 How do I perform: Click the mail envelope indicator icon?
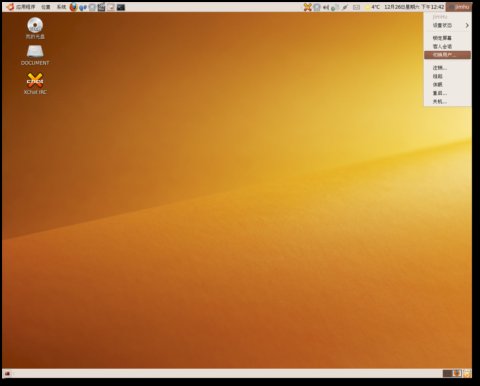pyautogui.click(x=356, y=7)
